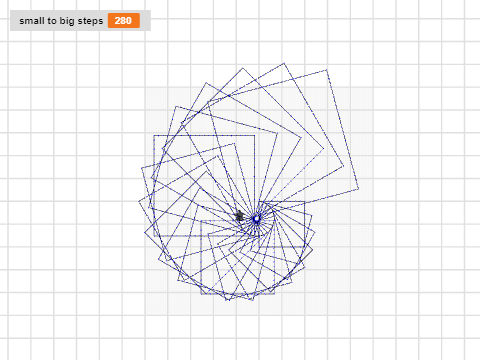Click the orange 280 value readout
This screenshot has height=360, width=480.
coord(123,21)
